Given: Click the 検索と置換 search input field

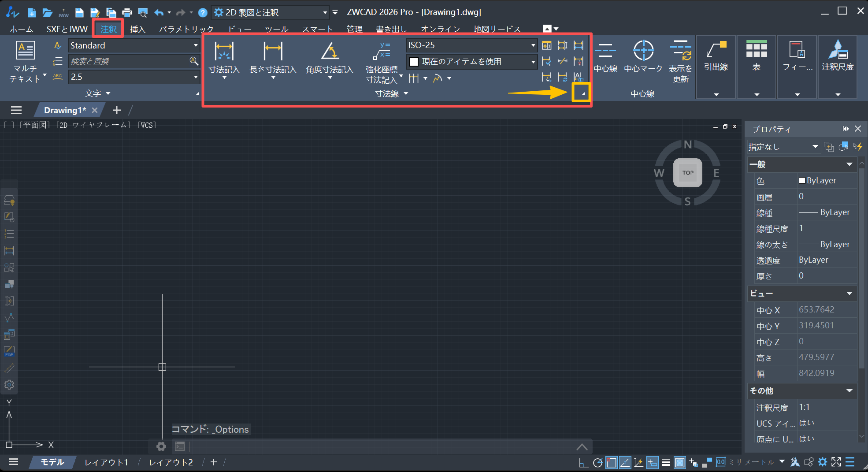Looking at the screenshot, I should click(x=128, y=61).
